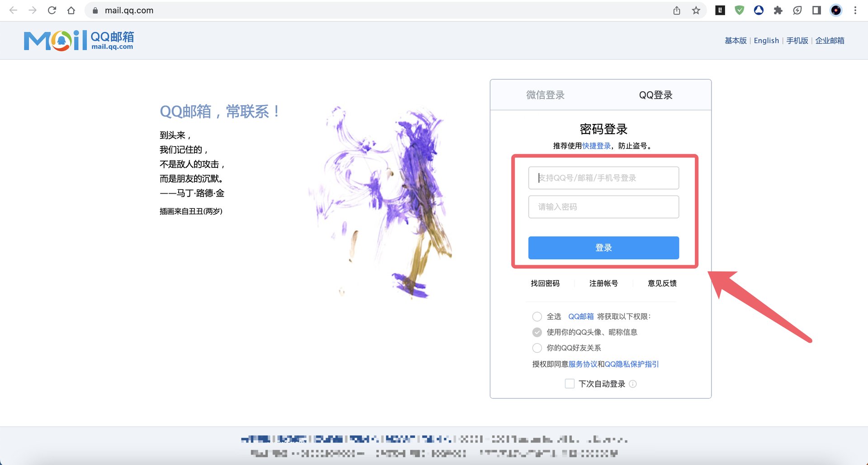The width and height of the screenshot is (868, 465).
Task: Click the QQ number input field
Action: 603,178
